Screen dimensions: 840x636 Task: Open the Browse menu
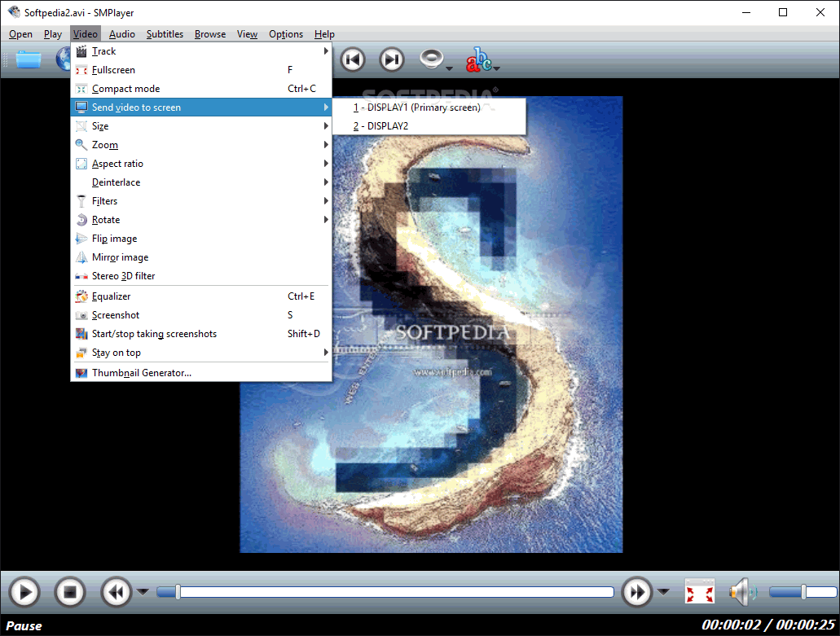pos(210,34)
